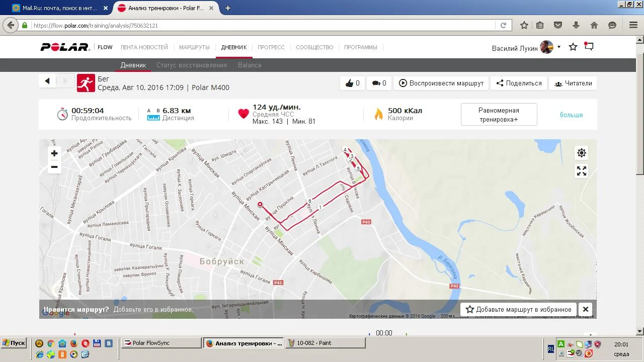Open the СООБЩЕСТВО menu item

point(314,47)
